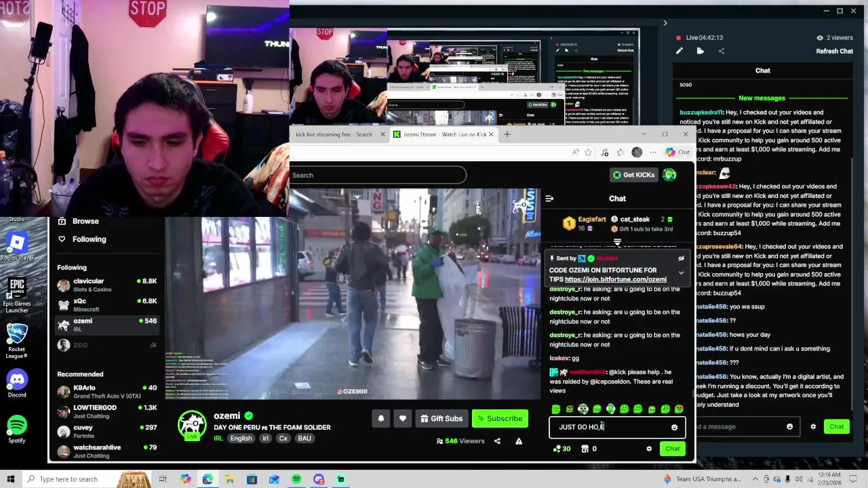This screenshot has width=868, height=488.
Task: Open cuvey recommended channel
Action: point(107,431)
